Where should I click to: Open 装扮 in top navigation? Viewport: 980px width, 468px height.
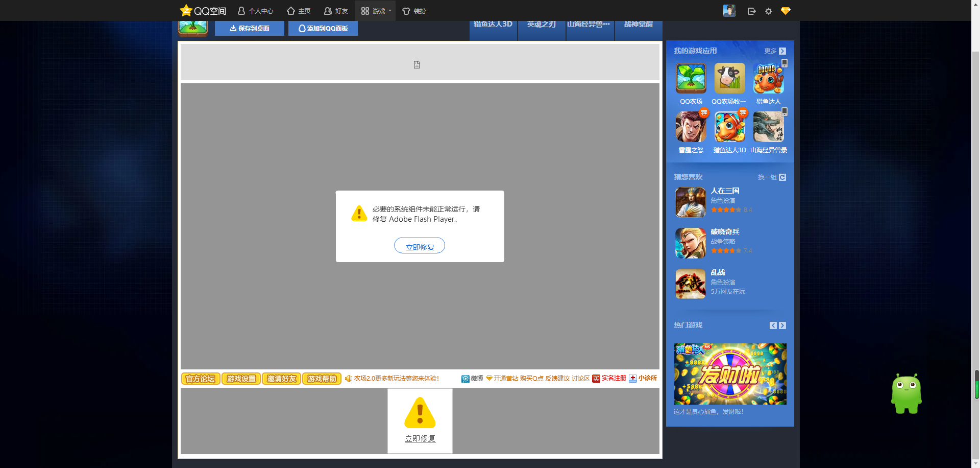[x=414, y=11]
